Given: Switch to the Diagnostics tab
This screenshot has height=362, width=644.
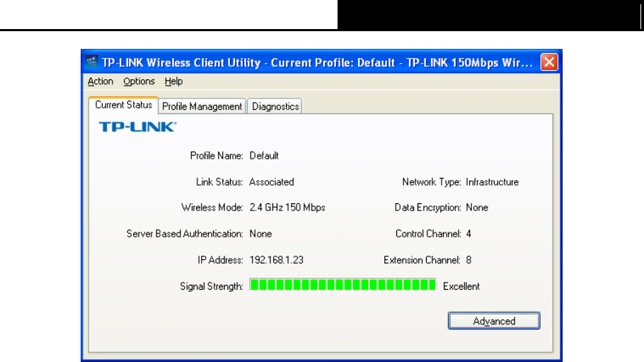Looking at the screenshot, I should [x=275, y=106].
